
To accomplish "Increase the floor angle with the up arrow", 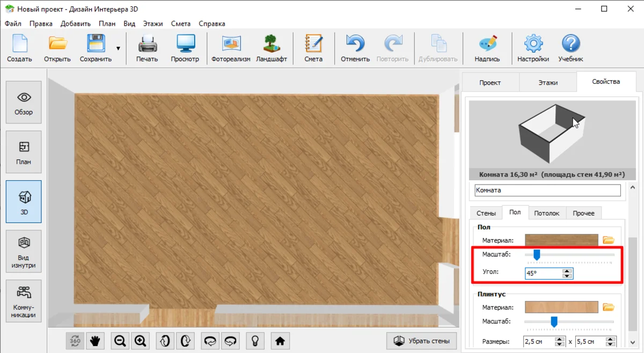I will point(567,270).
